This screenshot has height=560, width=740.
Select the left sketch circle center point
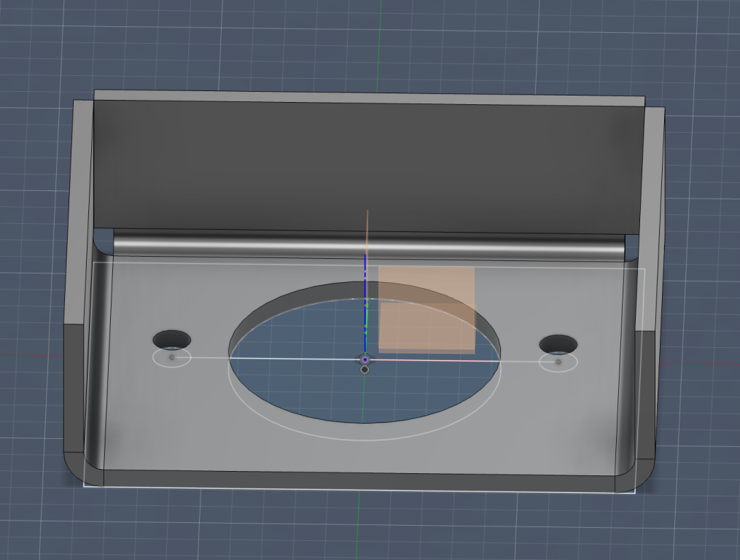(172, 357)
